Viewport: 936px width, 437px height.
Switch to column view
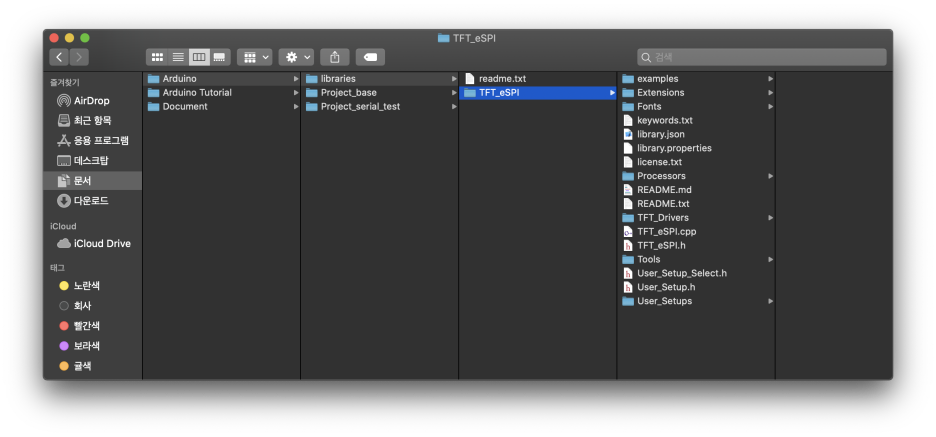(199, 57)
